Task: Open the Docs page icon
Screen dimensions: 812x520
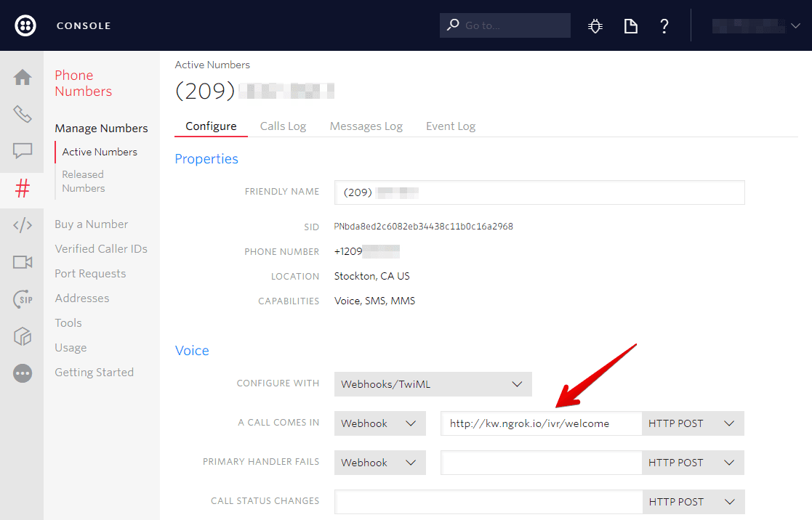Action: (630, 25)
